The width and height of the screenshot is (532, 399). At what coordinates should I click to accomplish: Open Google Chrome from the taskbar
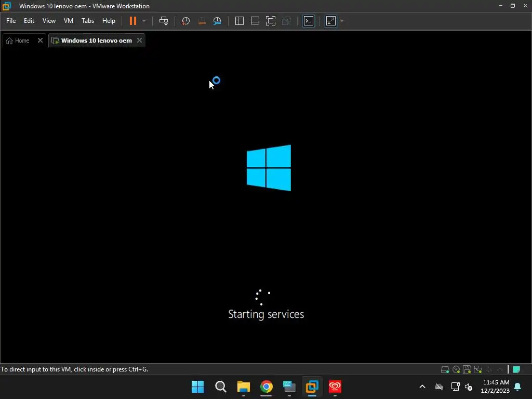point(267,387)
